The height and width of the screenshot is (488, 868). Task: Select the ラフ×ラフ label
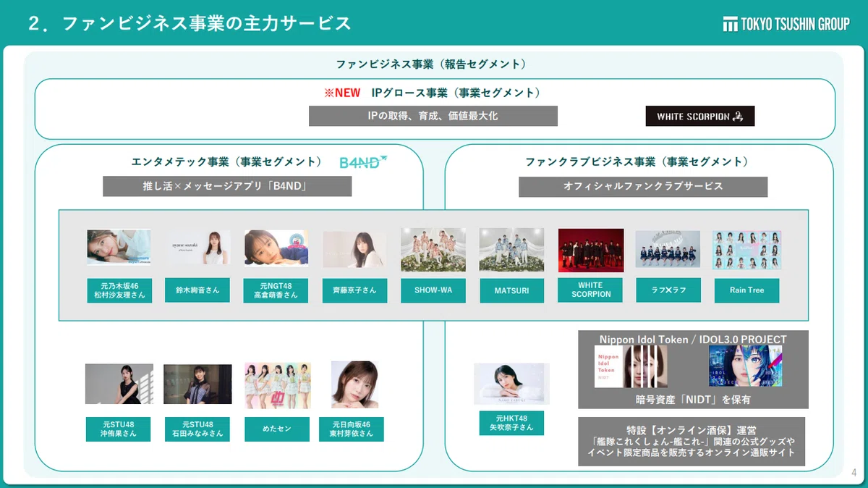[668, 290]
